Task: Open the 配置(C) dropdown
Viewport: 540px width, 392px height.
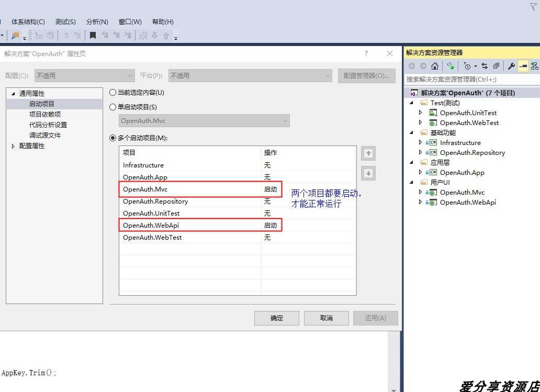Action: (x=84, y=75)
